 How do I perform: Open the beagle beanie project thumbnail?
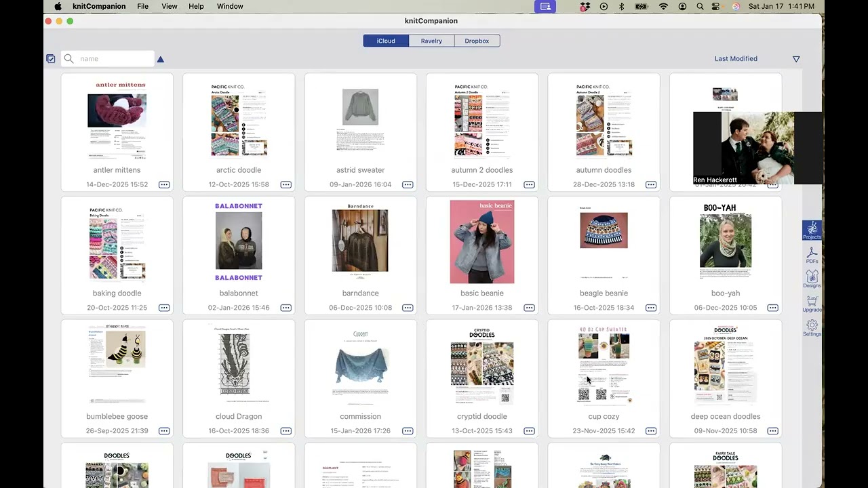tap(604, 241)
